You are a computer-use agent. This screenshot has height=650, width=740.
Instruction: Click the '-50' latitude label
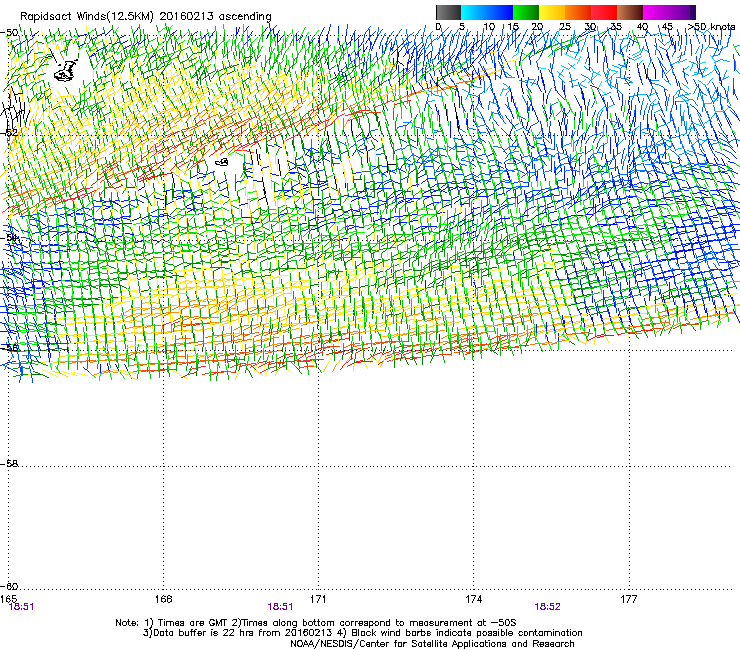(9, 33)
